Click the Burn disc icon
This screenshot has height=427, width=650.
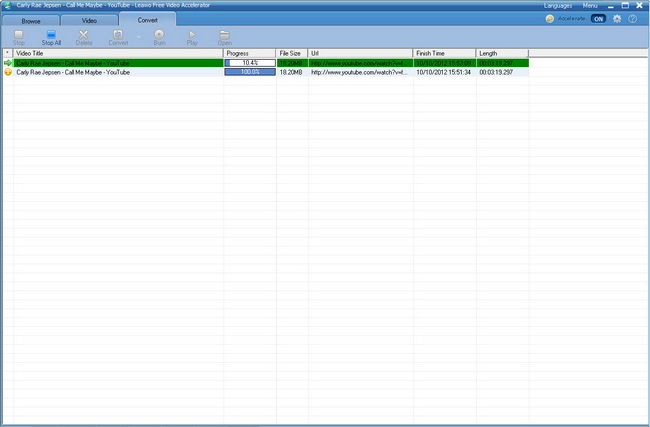(159, 34)
